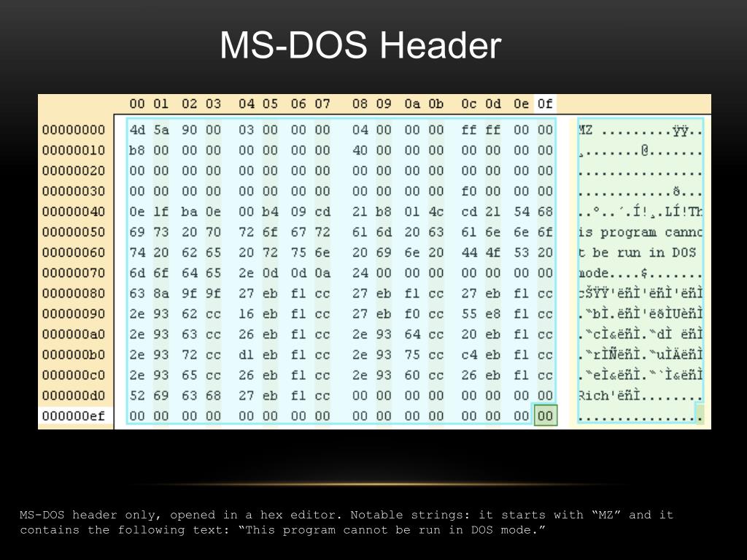Click offset label 000000b0
Viewport: 747px width, 560px height.
(74, 355)
